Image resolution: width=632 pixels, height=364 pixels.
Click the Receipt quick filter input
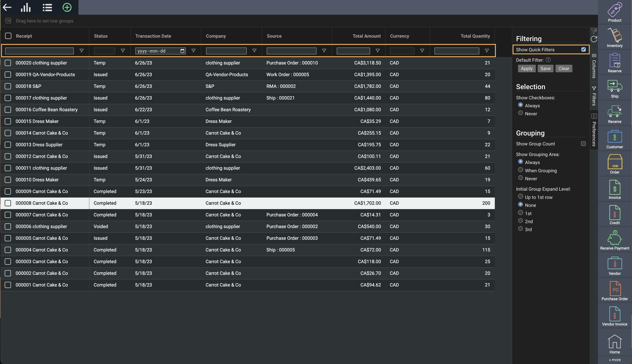pos(39,51)
